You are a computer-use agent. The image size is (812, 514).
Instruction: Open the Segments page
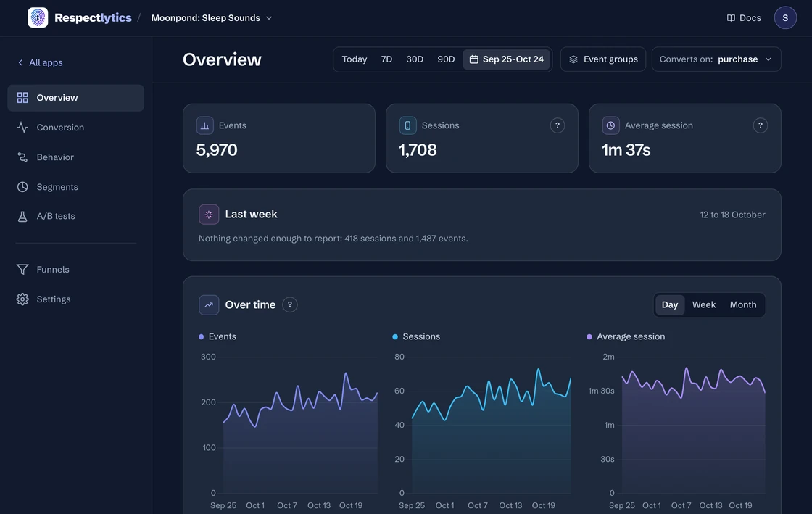pos(75,187)
